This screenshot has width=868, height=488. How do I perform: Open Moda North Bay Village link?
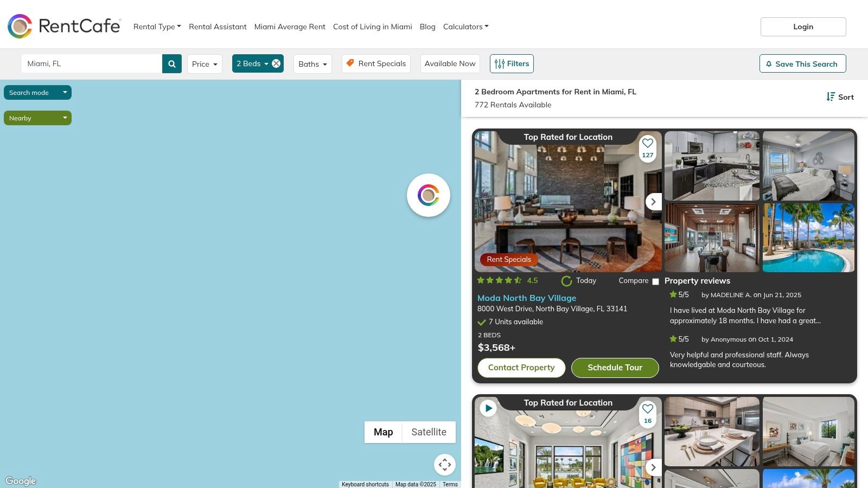527,298
